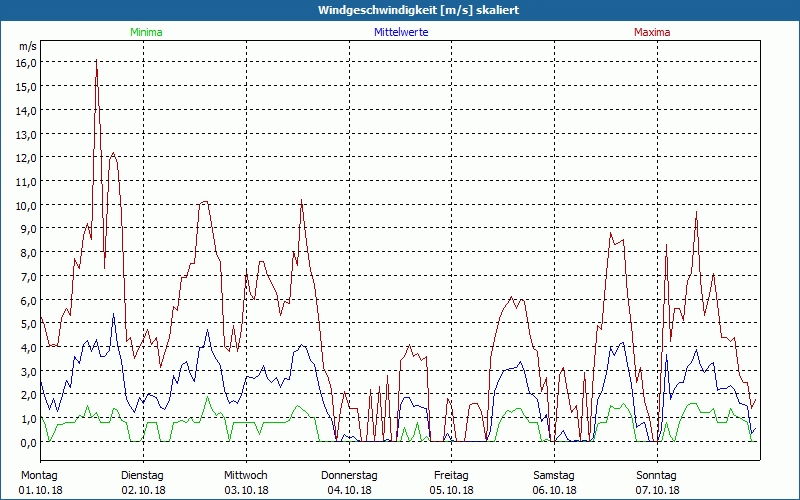800x500 pixels.
Task: Select the Donnerstag 04.10.18 date label
Action: [x=349, y=482]
